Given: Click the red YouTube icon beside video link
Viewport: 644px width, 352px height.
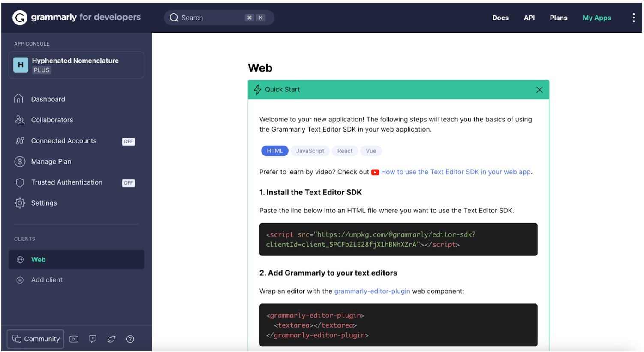Looking at the screenshot, I should [375, 172].
